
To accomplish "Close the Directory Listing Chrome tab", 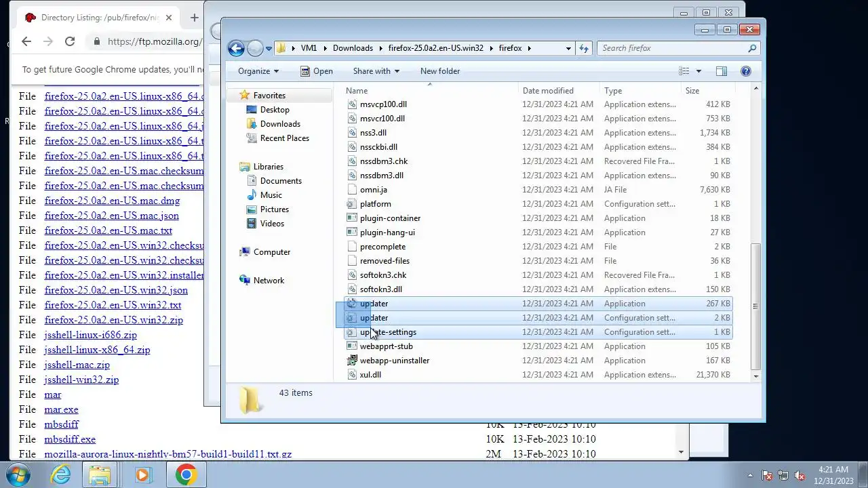I will (x=169, y=18).
